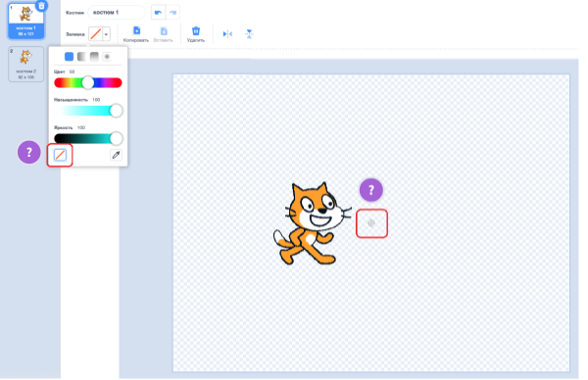
Task: Select the horizontal gradient fill mode
Action: (x=81, y=57)
